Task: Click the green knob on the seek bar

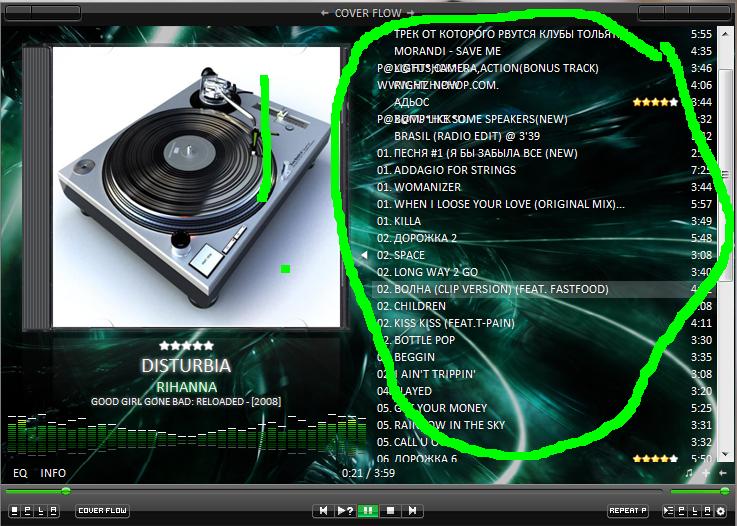Action: [x=66, y=491]
